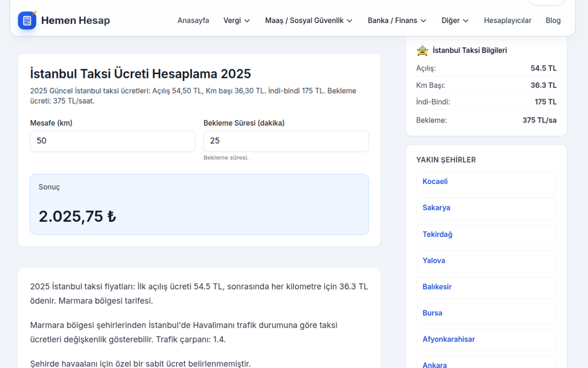Viewport: 588px width, 368px height.
Task: Open the Vergi dropdown menu
Action: (237, 21)
